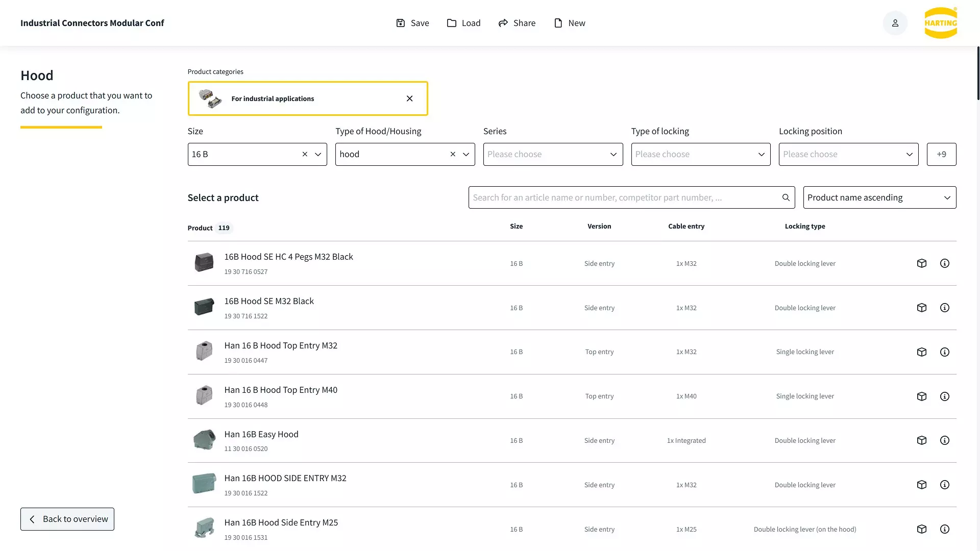The width and height of the screenshot is (980, 551).
Task: Click the Locking type column header
Action: pyautogui.click(x=805, y=226)
